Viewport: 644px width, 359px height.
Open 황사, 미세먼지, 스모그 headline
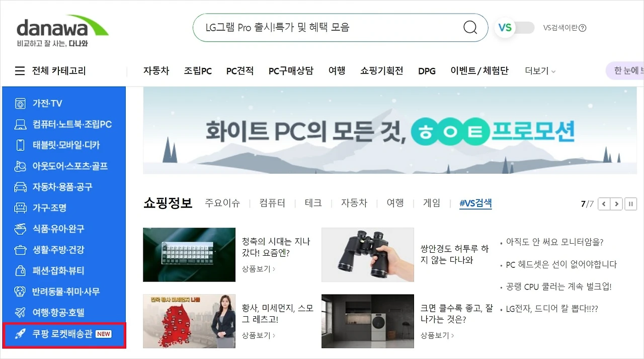pos(278,314)
